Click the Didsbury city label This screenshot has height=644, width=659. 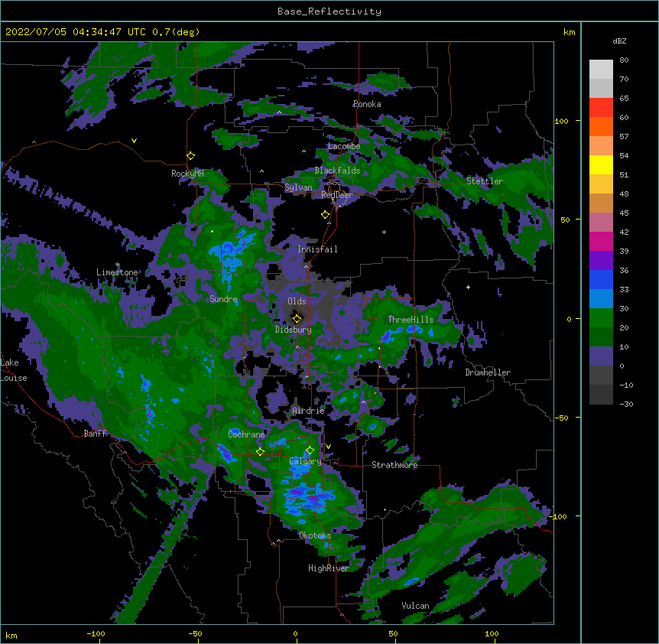pos(294,330)
